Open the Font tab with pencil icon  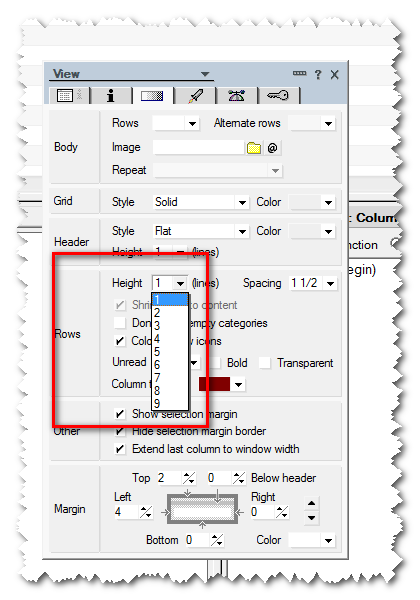pos(195,95)
